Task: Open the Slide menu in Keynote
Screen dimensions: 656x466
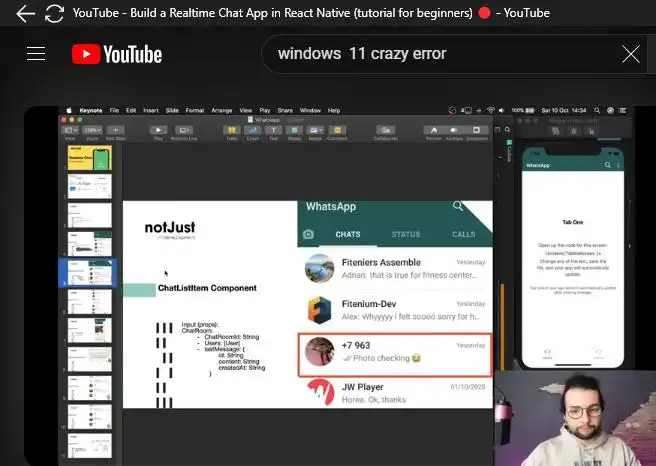Action: [172, 110]
